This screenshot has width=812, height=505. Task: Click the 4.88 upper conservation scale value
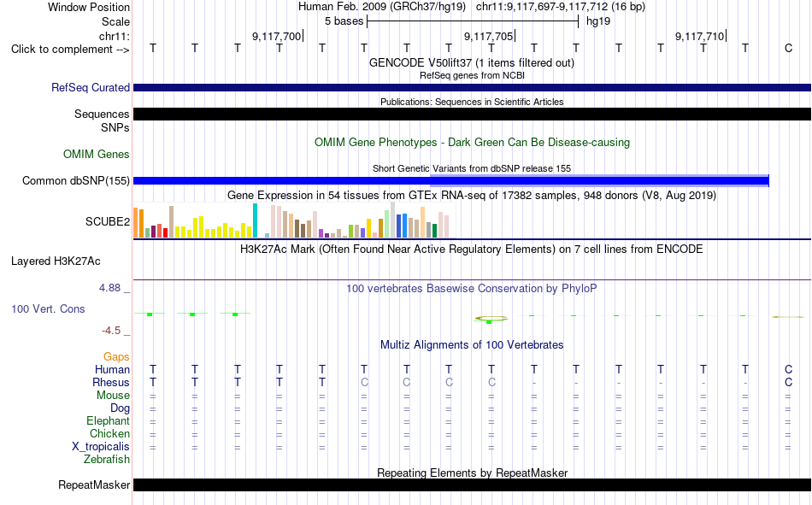[109, 287]
